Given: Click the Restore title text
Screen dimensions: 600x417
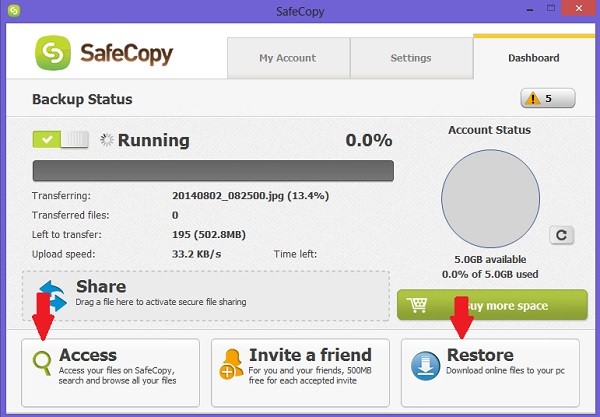Looking at the screenshot, I should click(480, 355).
